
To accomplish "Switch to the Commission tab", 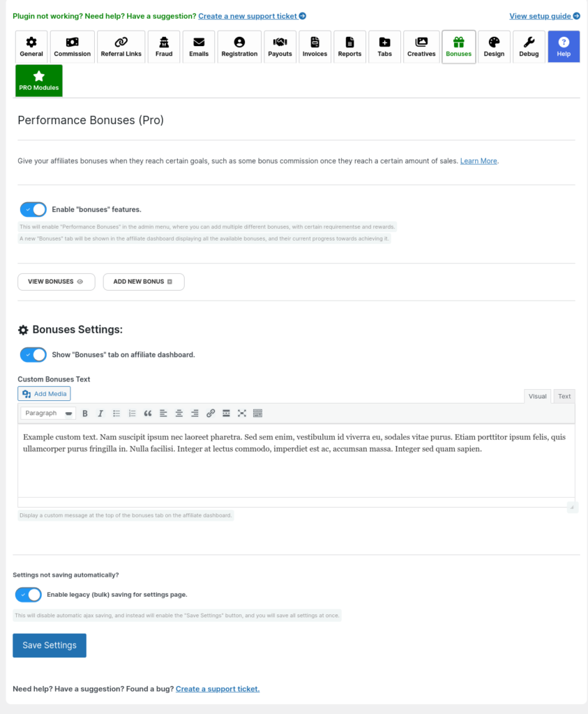I will coord(72,47).
